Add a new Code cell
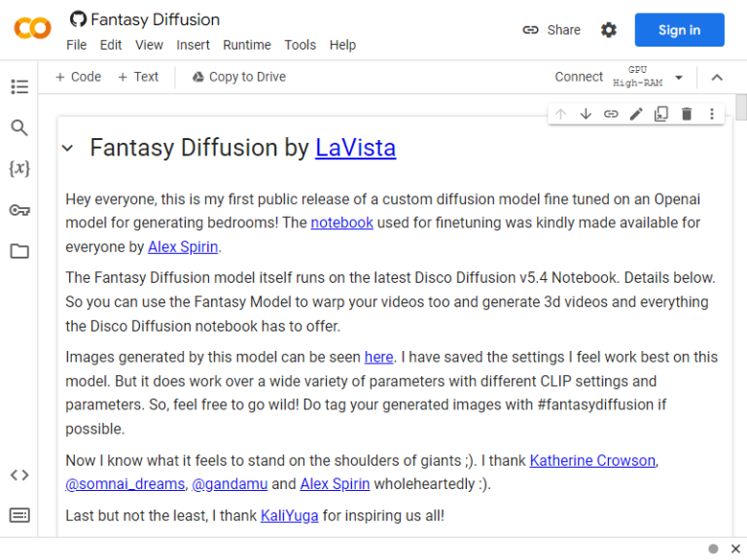 point(78,77)
